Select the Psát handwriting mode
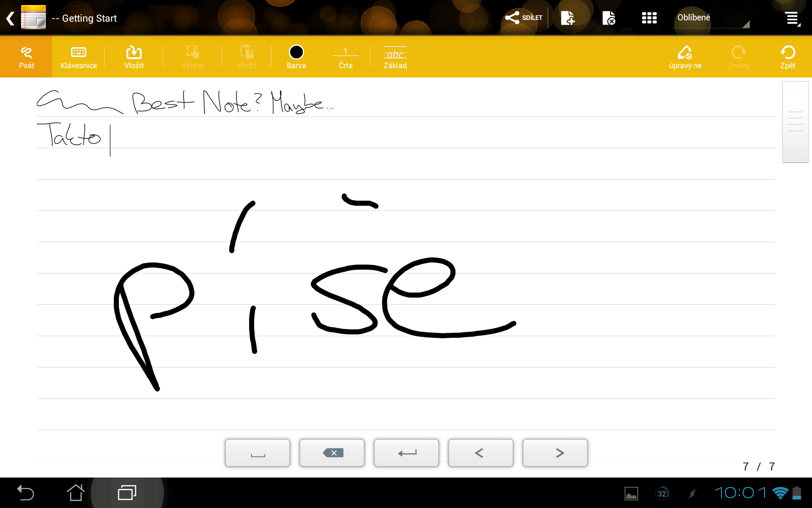The width and height of the screenshot is (812, 508). pyautogui.click(x=26, y=57)
